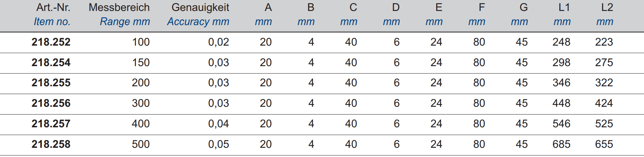Select the L1 value 248
The height and width of the screenshot is (157, 644).
tap(562, 42)
